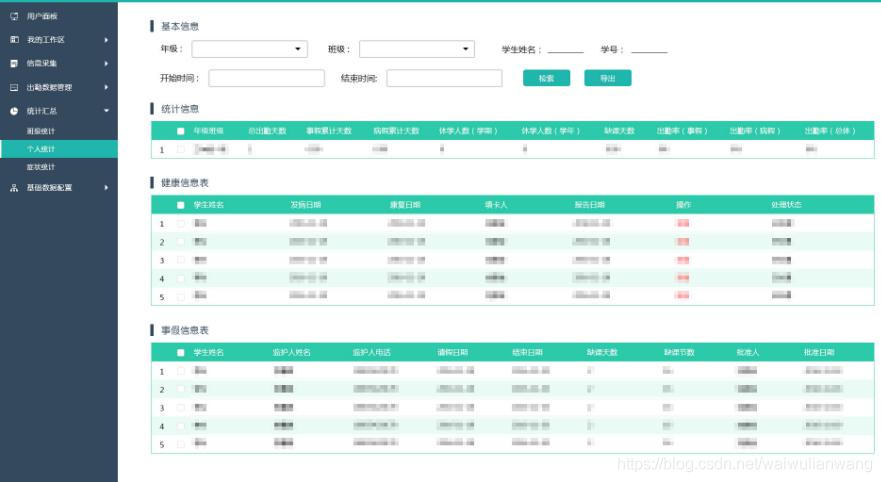Focus the 结束时间 input field
Image resolution: width=881 pixels, height=482 pixels.
[x=444, y=78]
